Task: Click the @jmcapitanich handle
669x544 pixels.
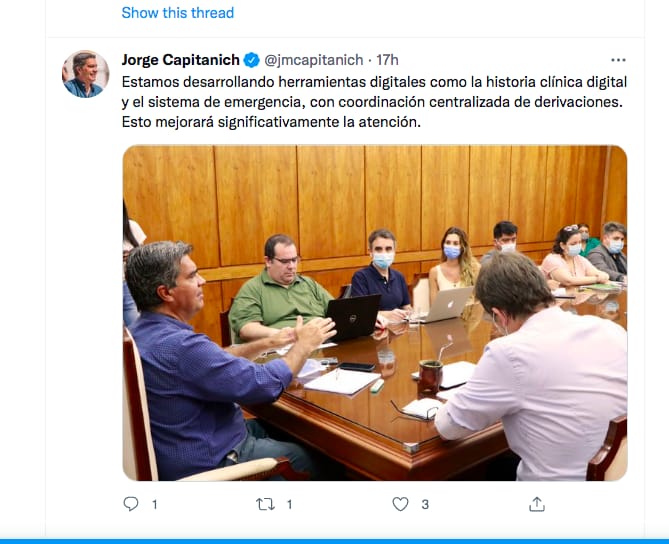Action: tap(314, 60)
